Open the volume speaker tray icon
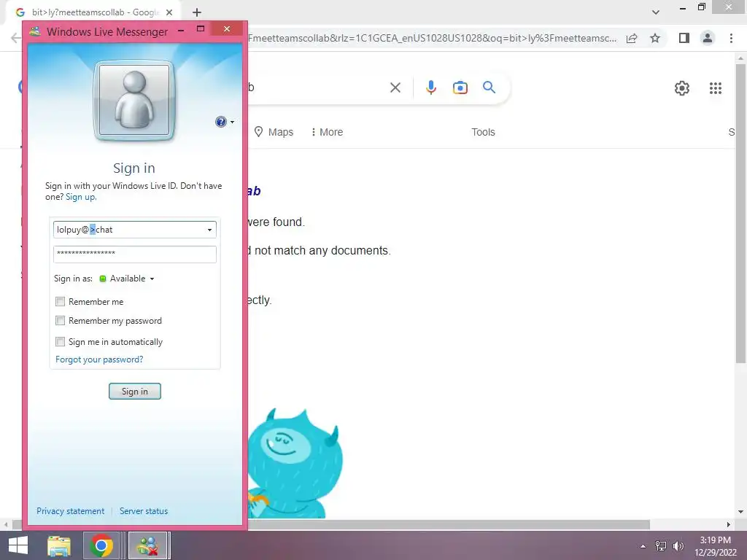The image size is (747, 560). pyautogui.click(x=678, y=546)
